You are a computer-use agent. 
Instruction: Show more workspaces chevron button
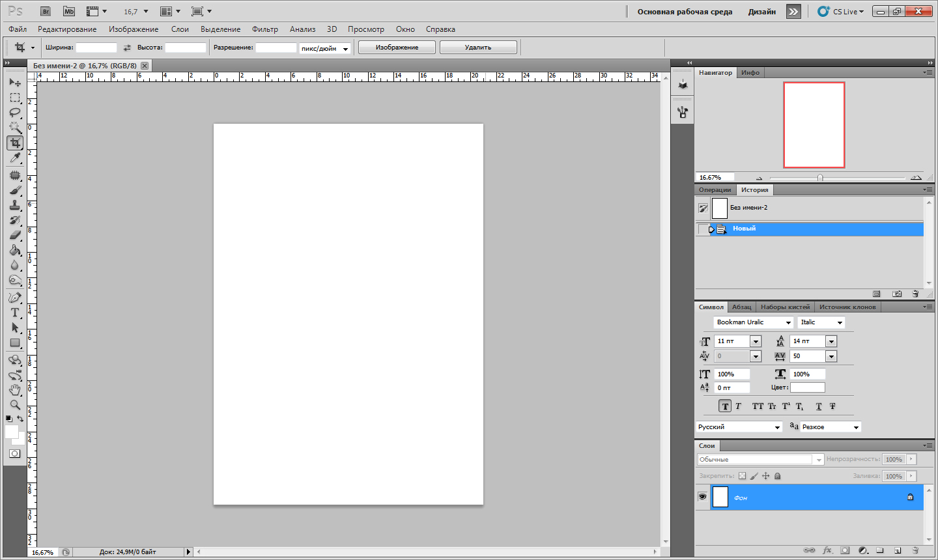pos(793,12)
